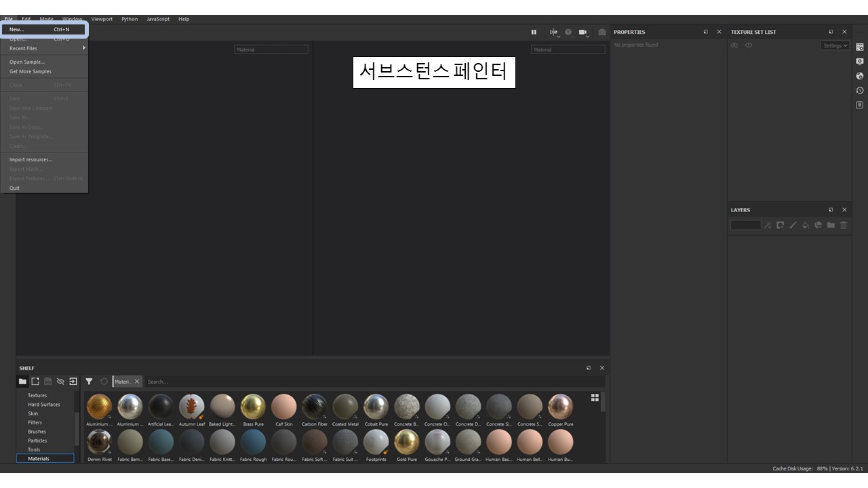868x488 pixels.
Task: Select Hard Surfaces category in Shelf
Action: 44,405
